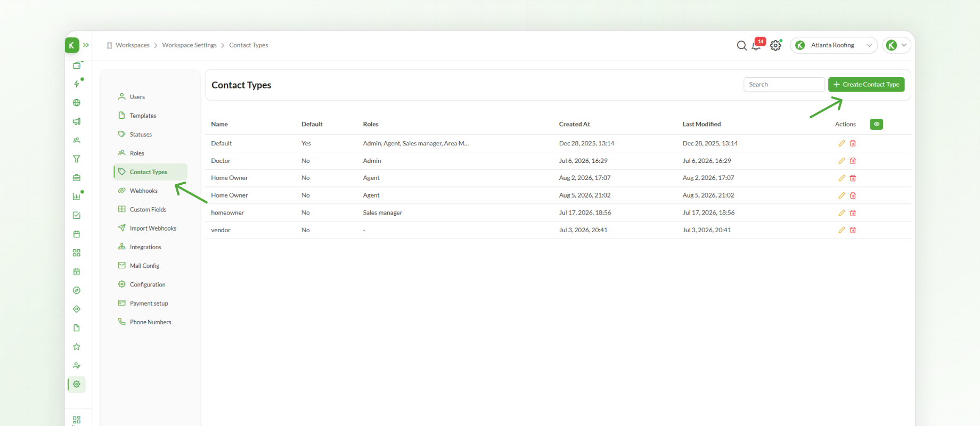This screenshot has width=980, height=426.
Task: Select Contact Types menu item
Action: tap(151, 172)
